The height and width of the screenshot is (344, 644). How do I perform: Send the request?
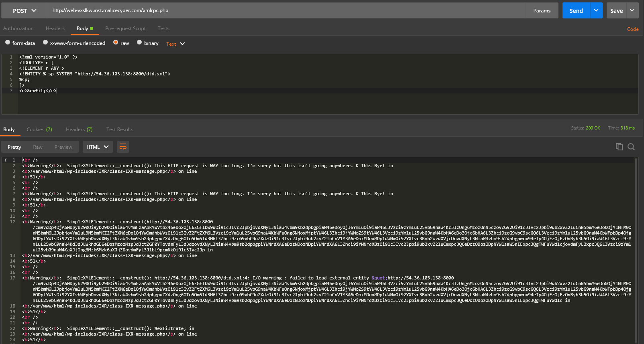click(x=576, y=11)
